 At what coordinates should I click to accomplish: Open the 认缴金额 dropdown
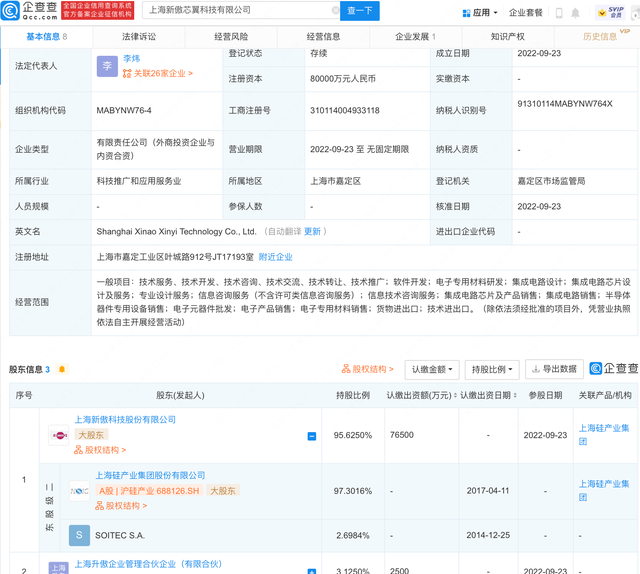pyautogui.click(x=432, y=369)
